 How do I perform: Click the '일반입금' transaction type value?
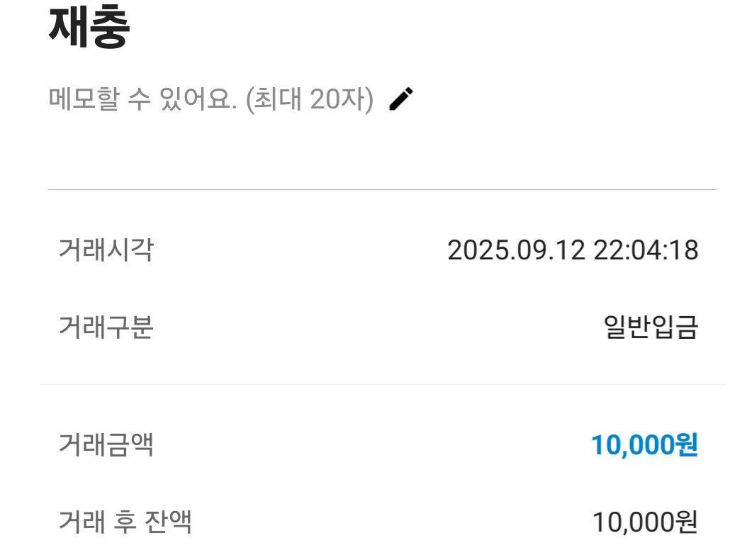651,327
